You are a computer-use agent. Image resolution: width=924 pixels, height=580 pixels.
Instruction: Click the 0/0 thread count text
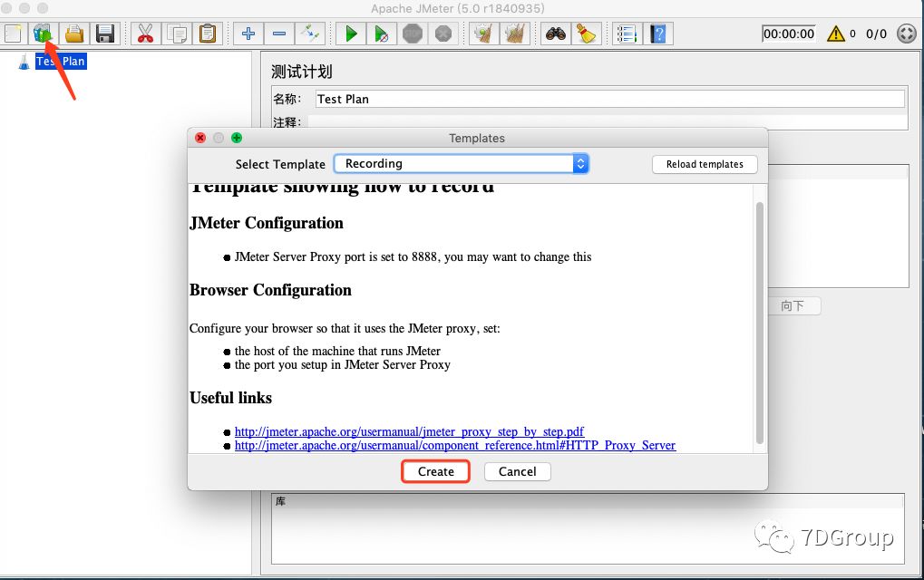click(876, 34)
